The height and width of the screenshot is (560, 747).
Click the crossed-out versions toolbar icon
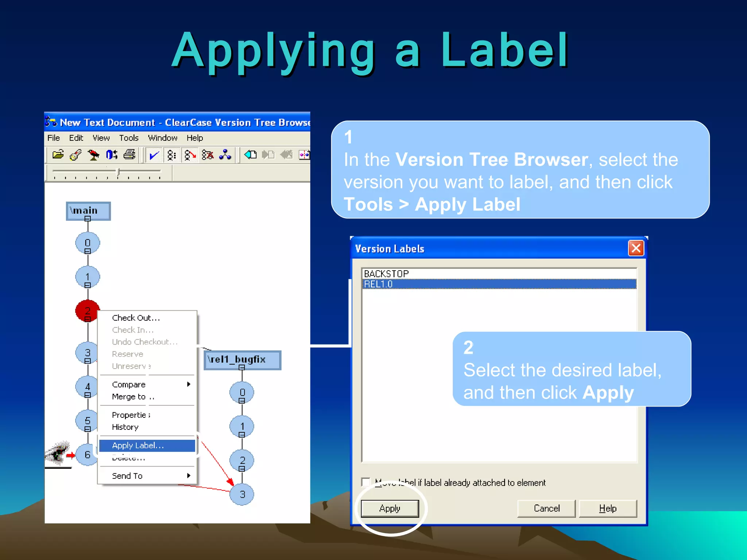tap(208, 155)
